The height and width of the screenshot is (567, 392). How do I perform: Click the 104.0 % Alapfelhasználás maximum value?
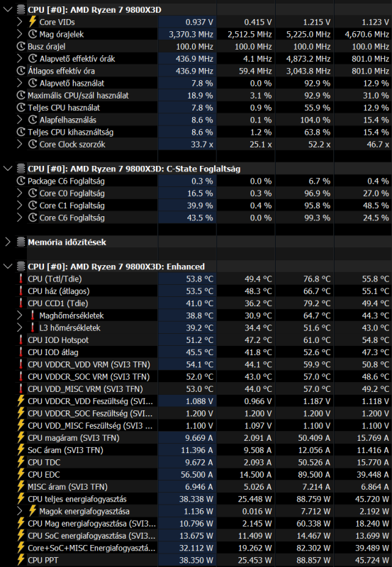[x=315, y=120]
